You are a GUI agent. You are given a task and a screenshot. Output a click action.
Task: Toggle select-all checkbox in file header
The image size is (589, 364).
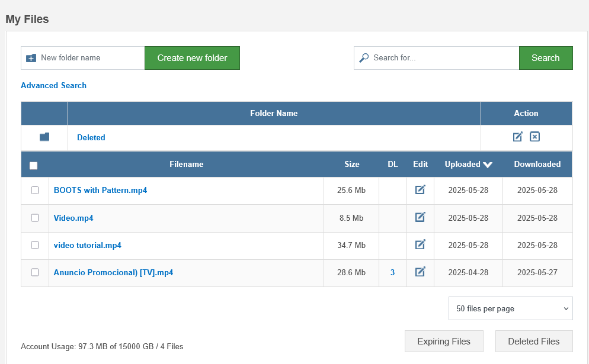34,166
